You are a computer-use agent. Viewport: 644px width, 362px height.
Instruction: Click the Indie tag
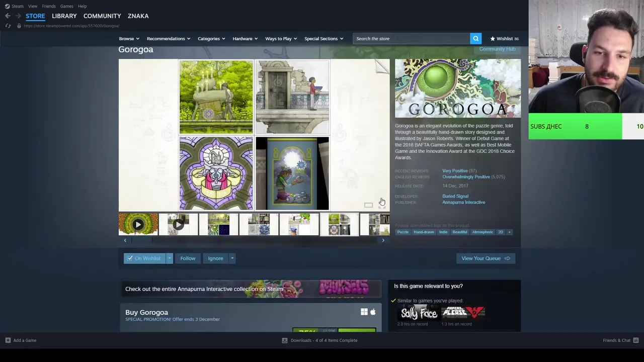[443, 232]
